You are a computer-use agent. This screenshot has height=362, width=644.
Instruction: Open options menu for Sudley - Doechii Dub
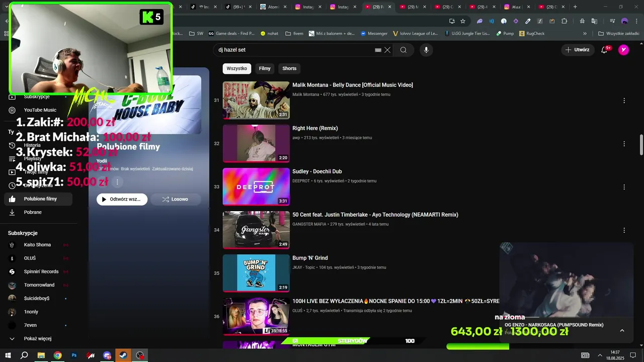click(624, 187)
